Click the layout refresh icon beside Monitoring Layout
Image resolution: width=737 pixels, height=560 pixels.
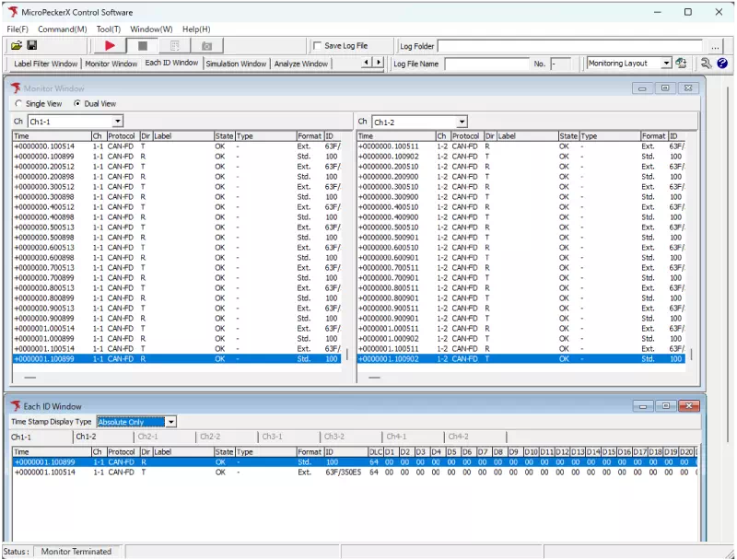680,63
